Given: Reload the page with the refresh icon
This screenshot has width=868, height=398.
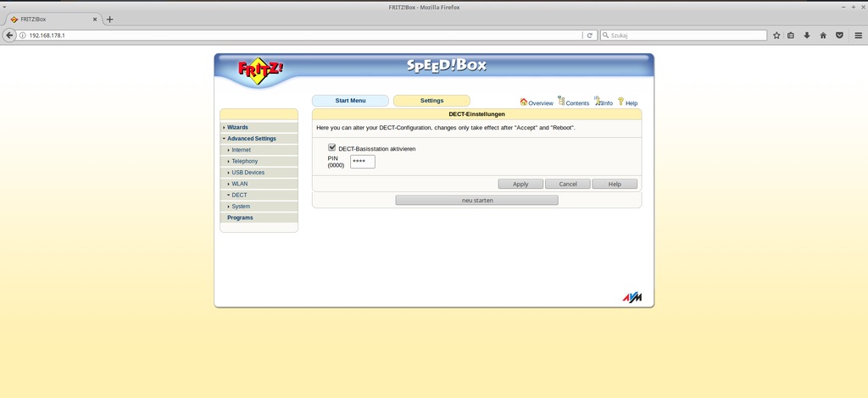Looking at the screenshot, I should click(590, 36).
